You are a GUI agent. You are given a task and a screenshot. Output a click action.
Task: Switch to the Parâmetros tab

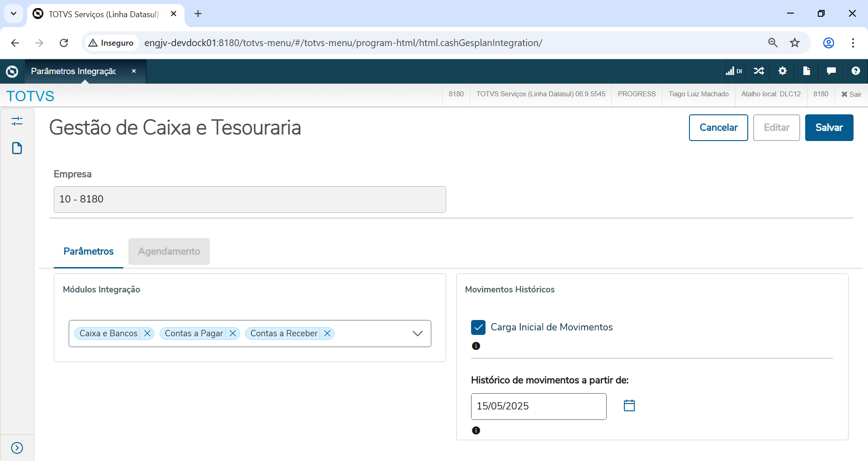click(x=89, y=251)
